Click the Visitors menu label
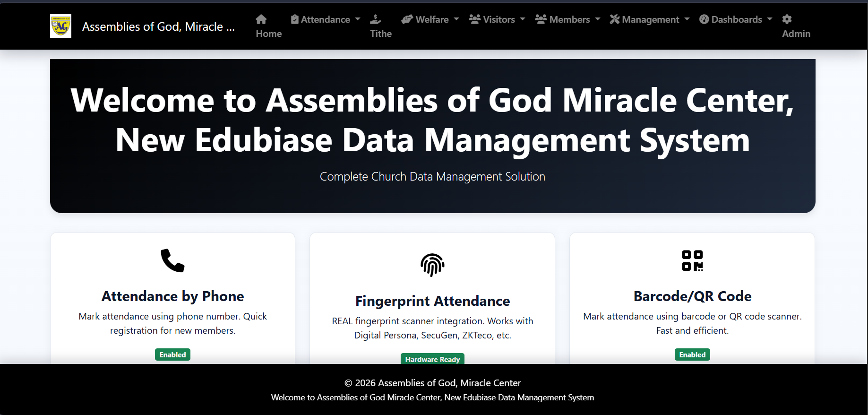This screenshot has width=868, height=415. pyautogui.click(x=499, y=19)
